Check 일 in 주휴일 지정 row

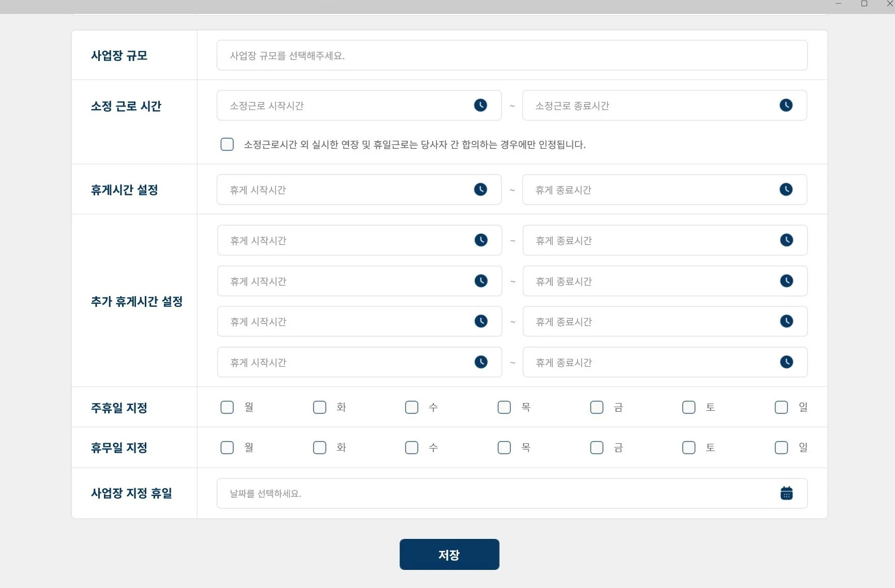click(781, 407)
